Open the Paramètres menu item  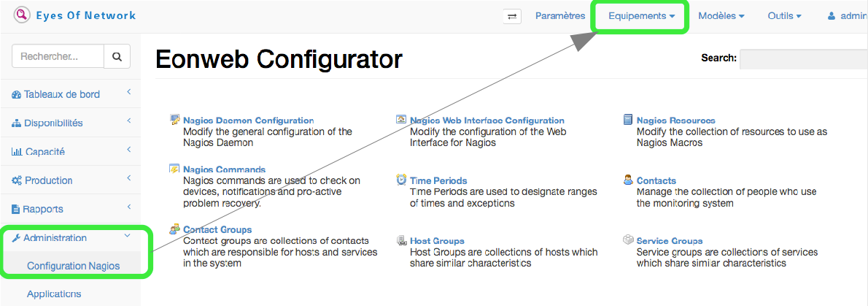560,15
